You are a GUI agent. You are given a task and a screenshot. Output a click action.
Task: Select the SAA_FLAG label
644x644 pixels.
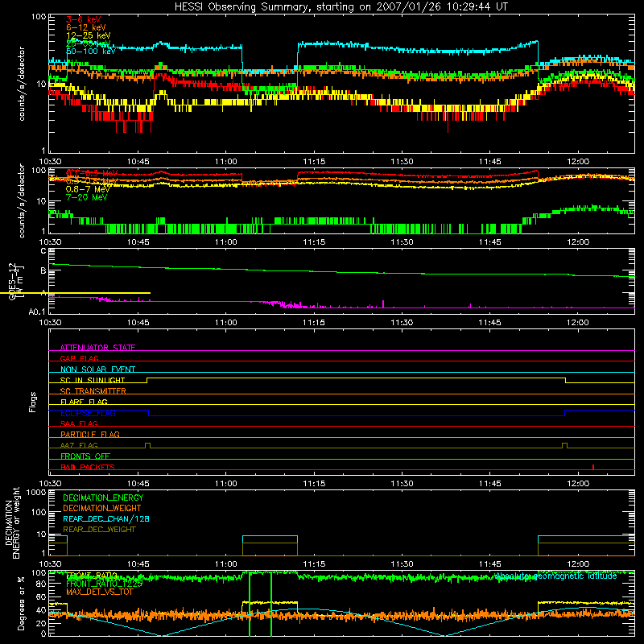79,423
